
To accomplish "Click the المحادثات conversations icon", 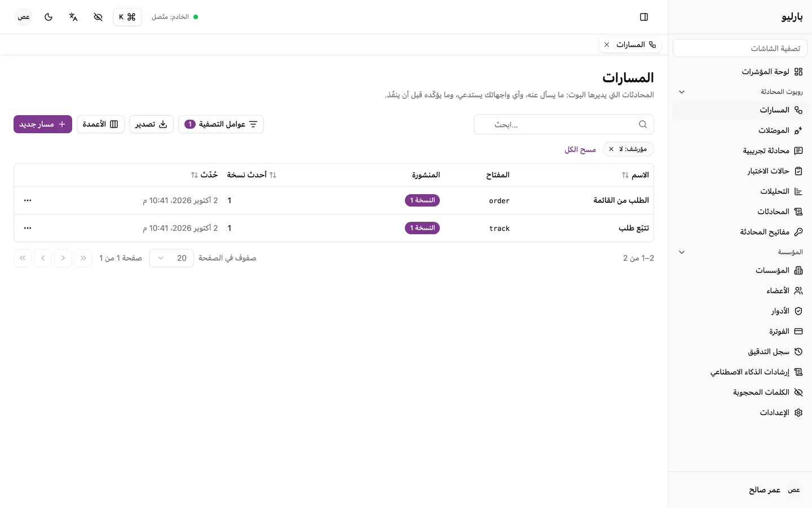I will click(x=798, y=212).
